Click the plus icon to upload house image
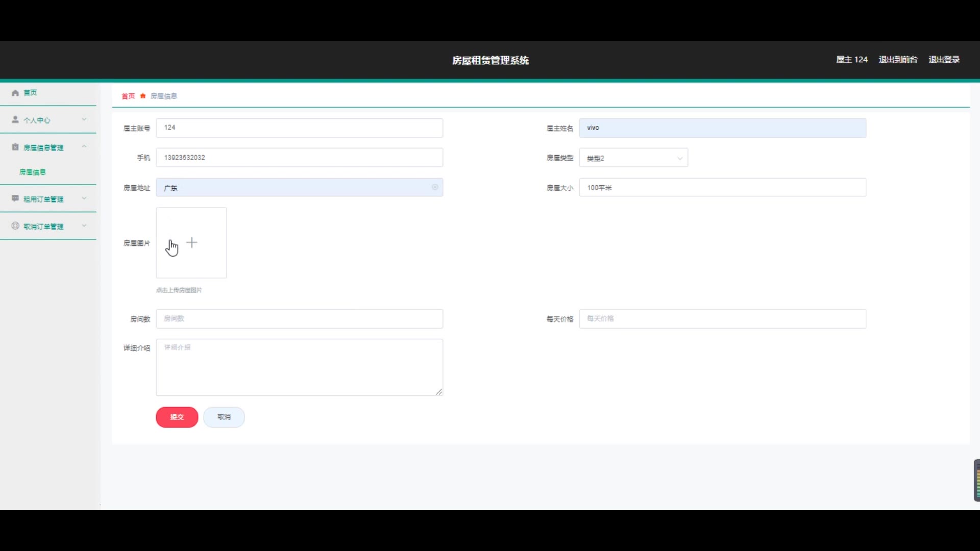 pyautogui.click(x=191, y=243)
